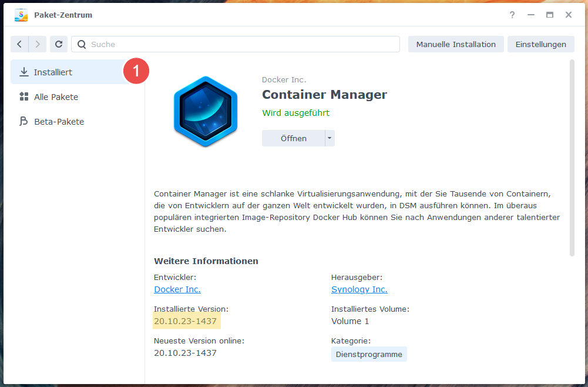Refresh the package list
Image resolution: width=588 pixels, height=387 pixels.
click(59, 44)
